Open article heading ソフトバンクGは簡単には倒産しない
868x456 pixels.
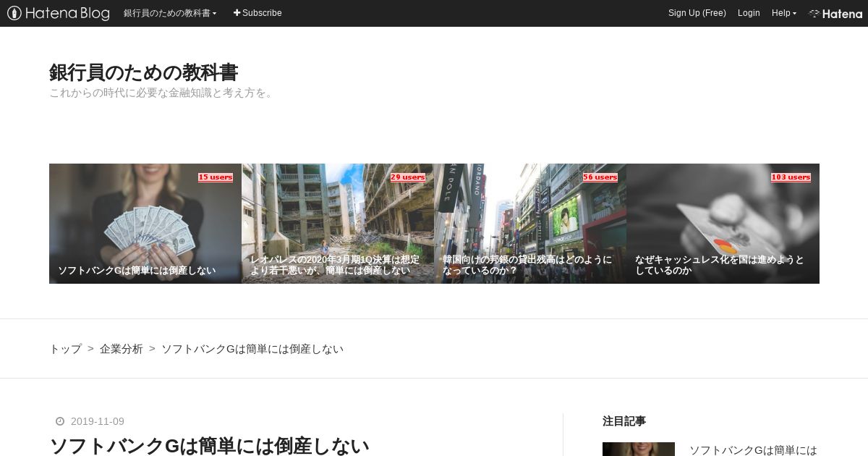[x=209, y=446]
